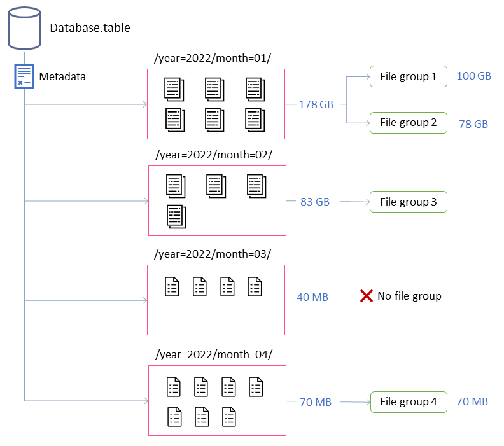Click top-left file icon in month=01 partition
Screen dimensions: 504x446
click(174, 89)
